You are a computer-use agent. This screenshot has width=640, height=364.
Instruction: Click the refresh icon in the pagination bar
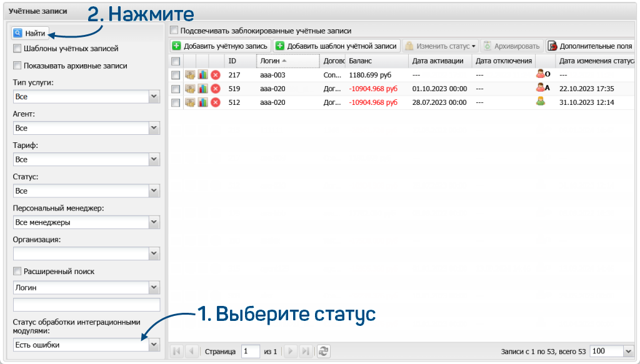tap(323, 352)
